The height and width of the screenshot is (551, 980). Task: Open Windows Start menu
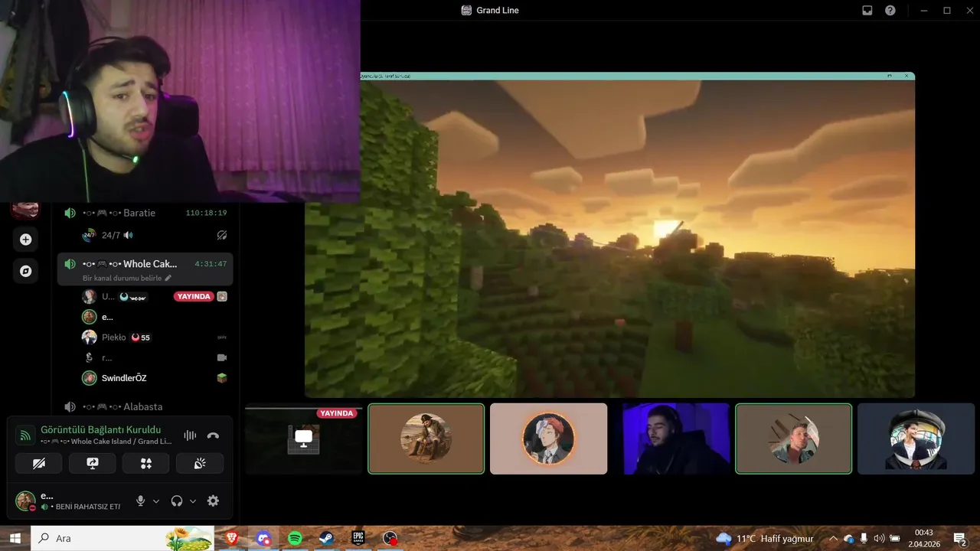(x=15, y=538)
